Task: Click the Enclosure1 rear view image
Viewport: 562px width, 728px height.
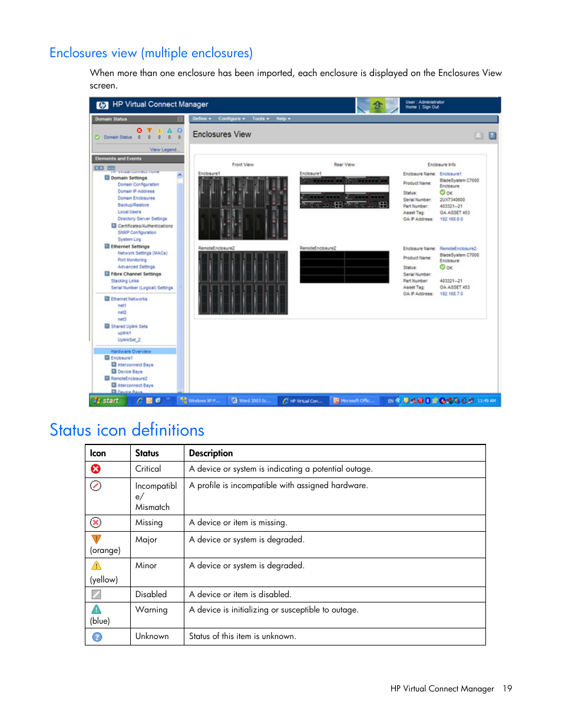Action: tap(345, 192)
